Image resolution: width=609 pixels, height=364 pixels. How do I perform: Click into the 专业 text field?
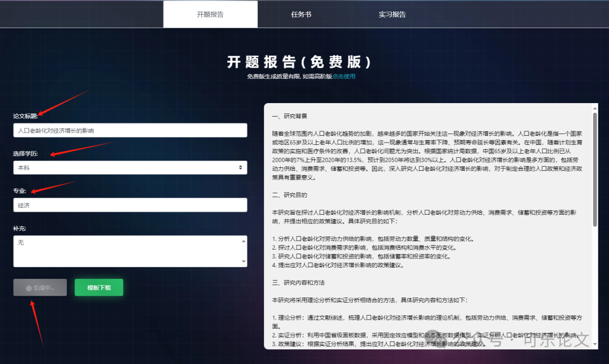pos(130,205)
